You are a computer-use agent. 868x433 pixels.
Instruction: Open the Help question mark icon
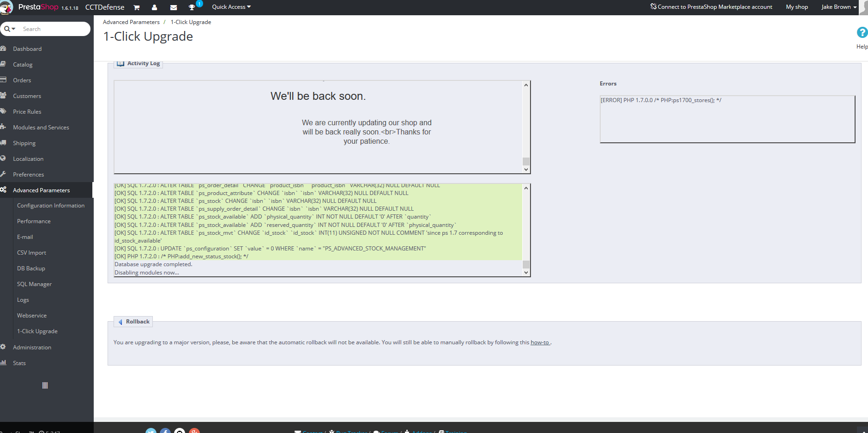tap(862, 32)
